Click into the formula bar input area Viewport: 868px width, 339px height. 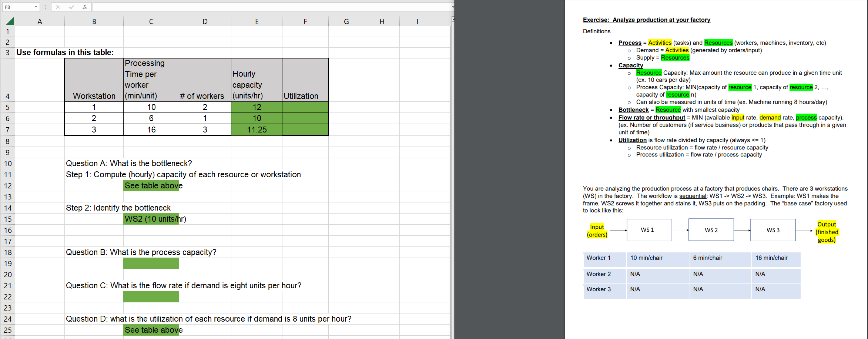coord(272,7)
